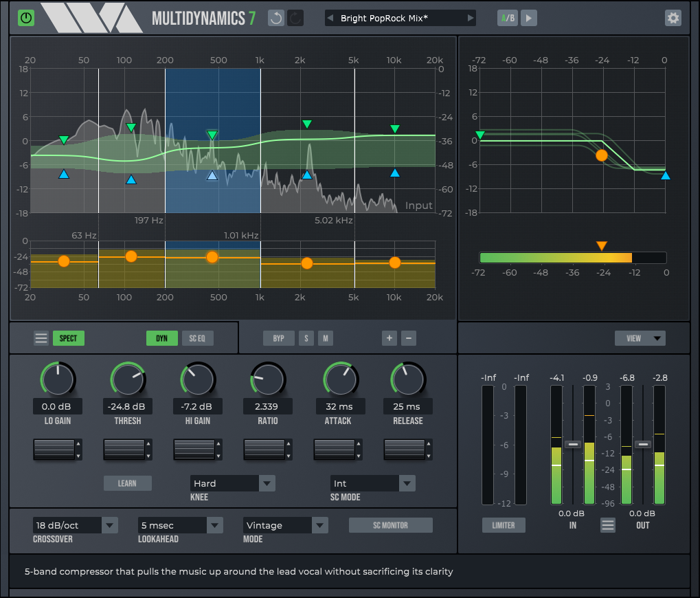700x598 pixels.
Task: Toggle the SPECT spectrum display
Action: (68, 337)
